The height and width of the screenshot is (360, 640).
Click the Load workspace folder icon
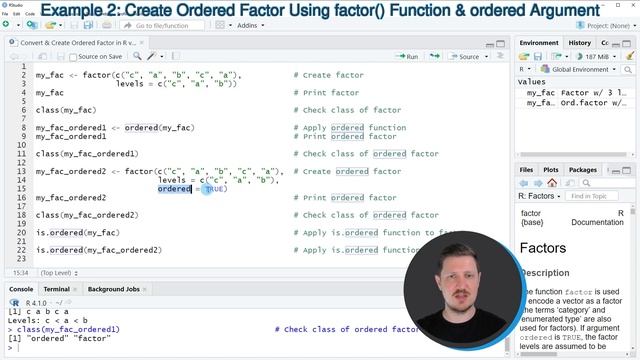pyautogui.click(x=524, y=56)
